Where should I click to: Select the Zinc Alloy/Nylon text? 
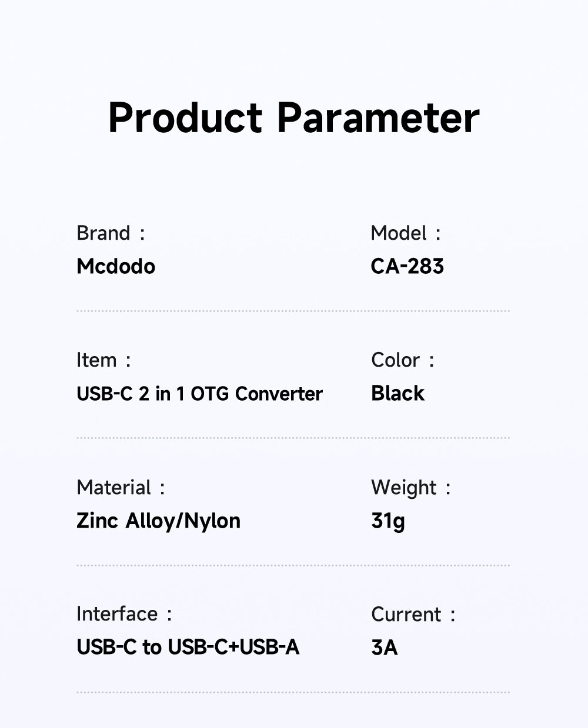tap(158, 521)
